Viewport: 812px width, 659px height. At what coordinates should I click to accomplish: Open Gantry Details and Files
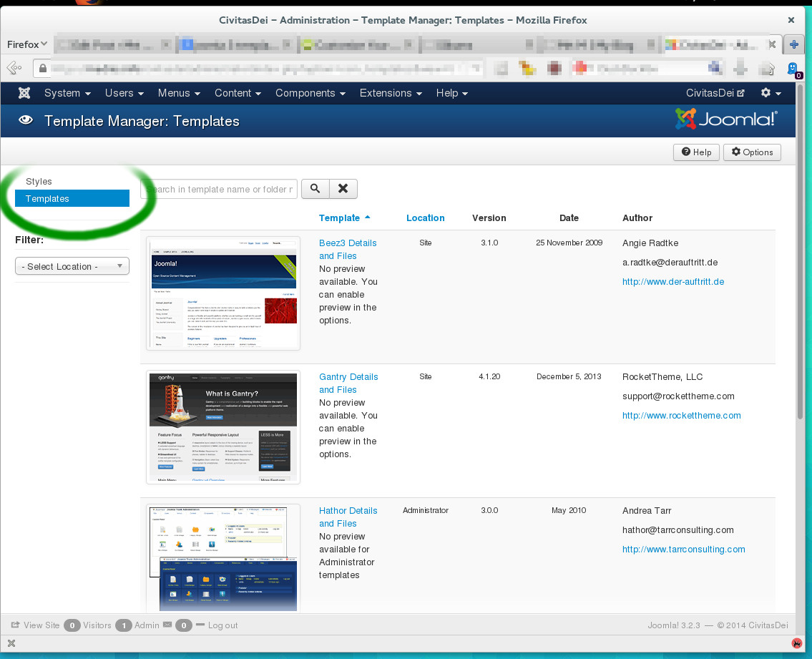(x=348, y=384)
